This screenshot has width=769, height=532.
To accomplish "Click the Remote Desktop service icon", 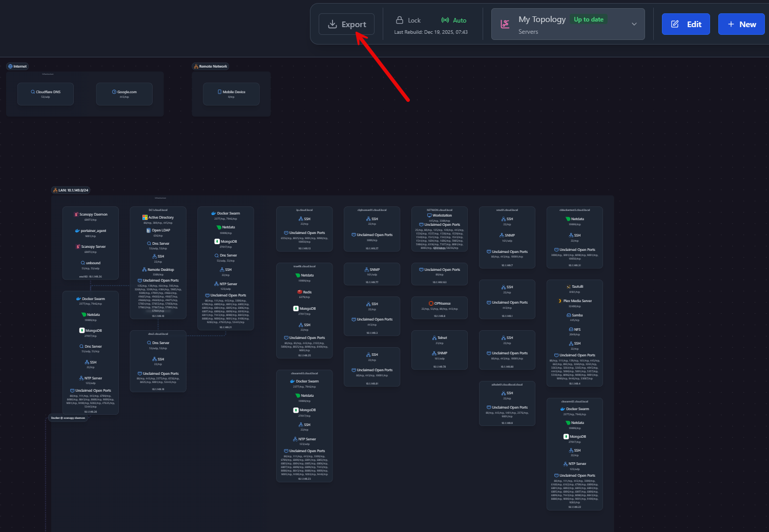I will point(144,270).
